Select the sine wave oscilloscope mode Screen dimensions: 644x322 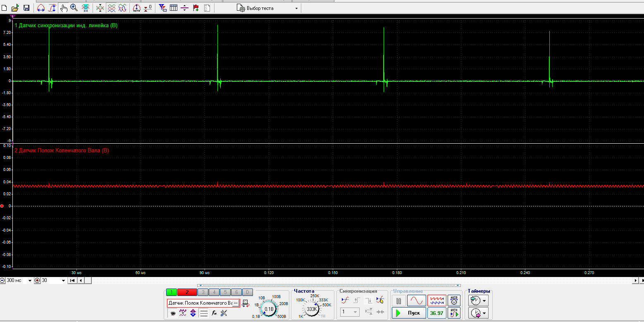(416, 301)
